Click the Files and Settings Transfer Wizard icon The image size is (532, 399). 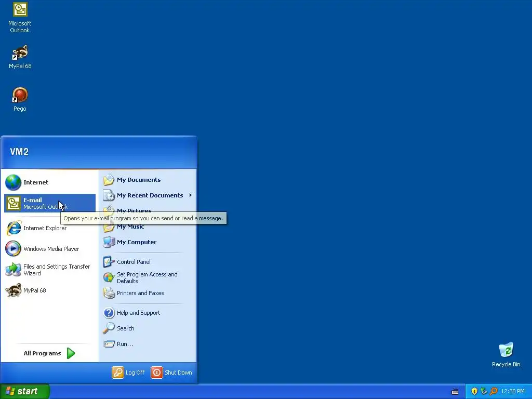click(x=13, y=270)
